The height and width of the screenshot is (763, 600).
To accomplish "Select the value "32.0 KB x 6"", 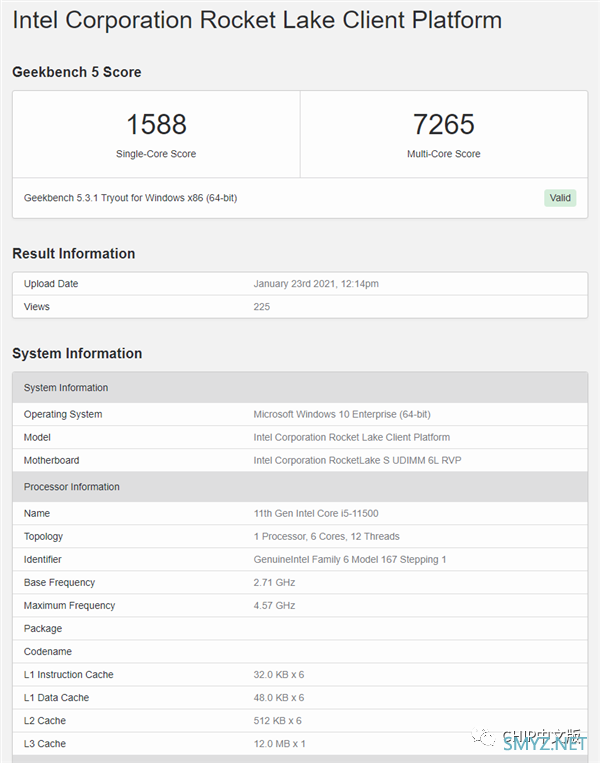I will pos(279,674).
